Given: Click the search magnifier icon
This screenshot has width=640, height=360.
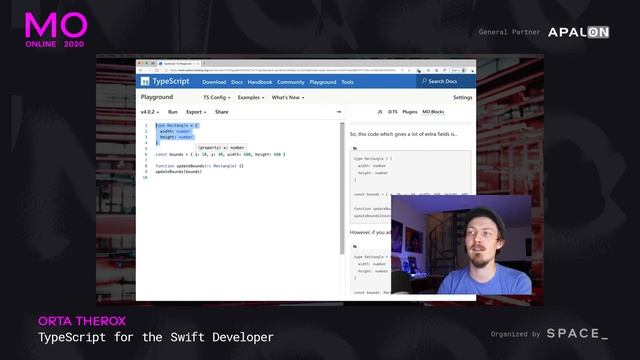Looking at the screenshot, I should 424,81.
